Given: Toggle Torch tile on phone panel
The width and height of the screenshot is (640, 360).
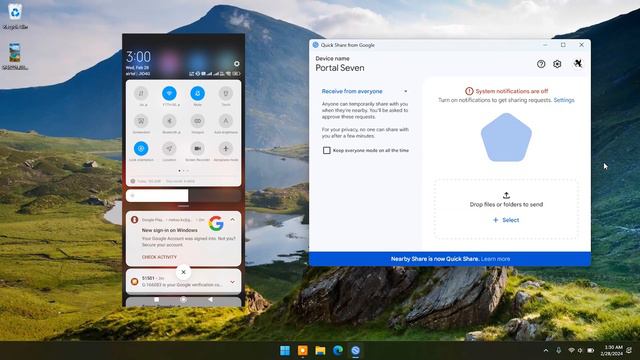Looking at the screenshot, I should 226,93.
